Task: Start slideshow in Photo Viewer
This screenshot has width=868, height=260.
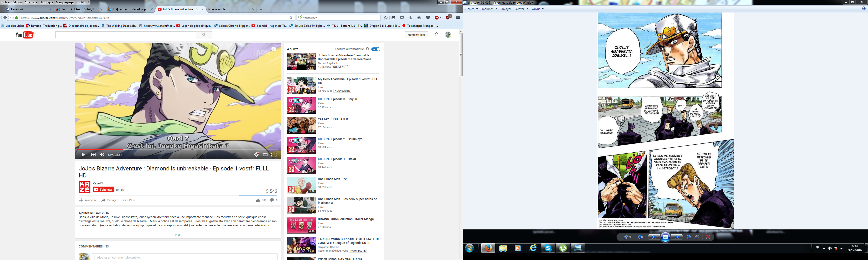Action: 665,237
